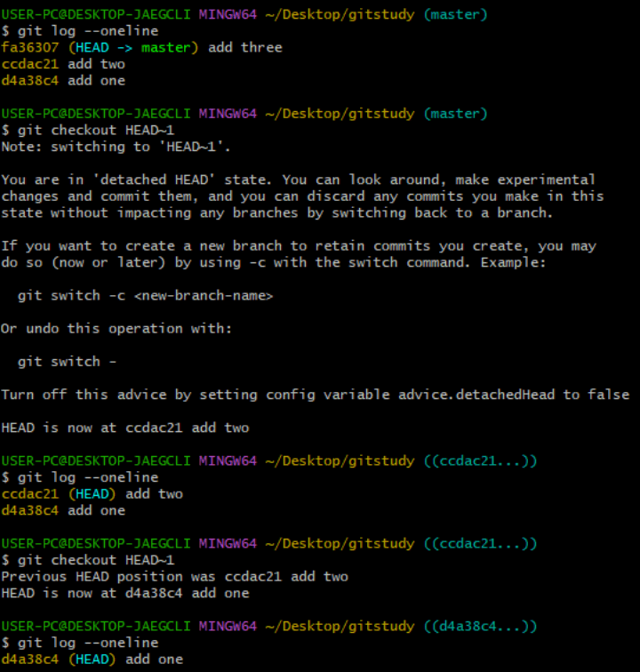Select the '(HEAD -> master)' ref label

[133, 48]
